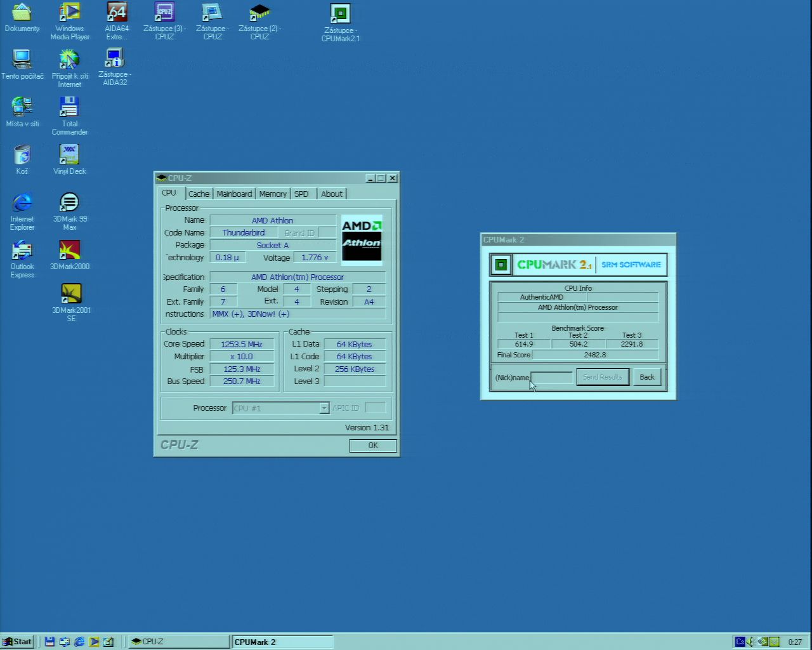Click the Level 2 256 KBytes value

click(x=355, y=369)
